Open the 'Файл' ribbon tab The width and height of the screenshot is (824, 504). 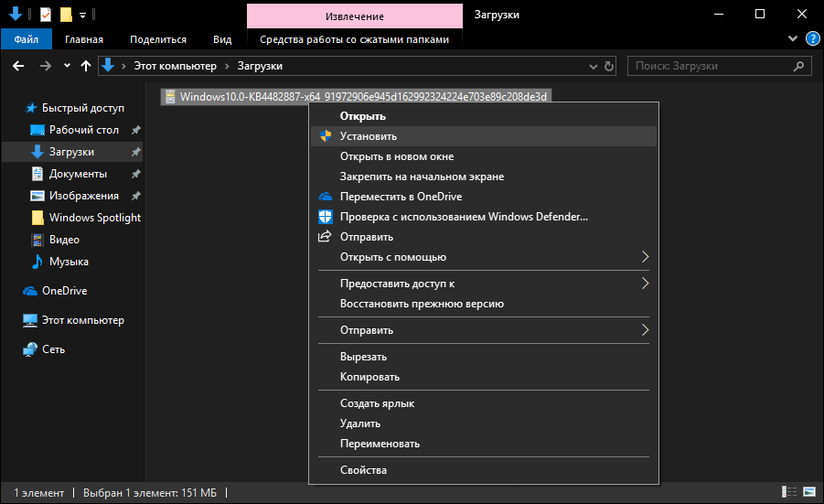tap(26, 39)
